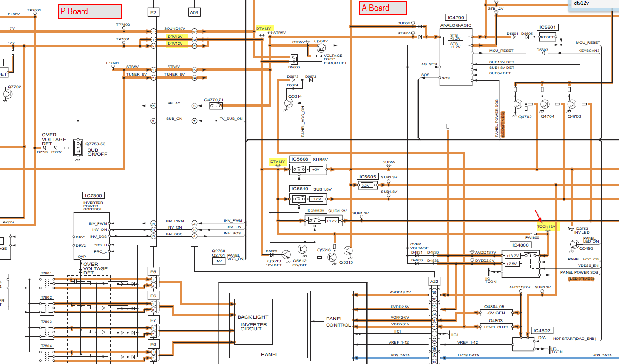Select the IC5606 SUB1.2V regulator label
The width and height of the screenshot is (619, 364).
tap(315, 211)
